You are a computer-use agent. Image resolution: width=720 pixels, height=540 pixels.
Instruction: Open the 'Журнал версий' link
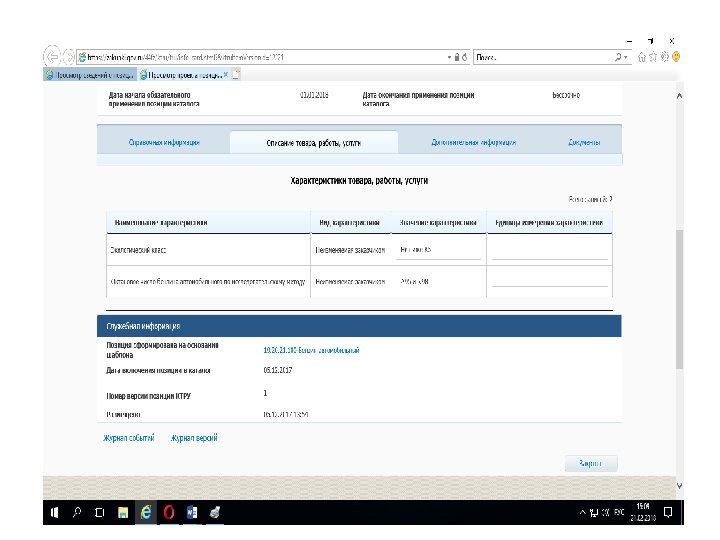(194, 438)
